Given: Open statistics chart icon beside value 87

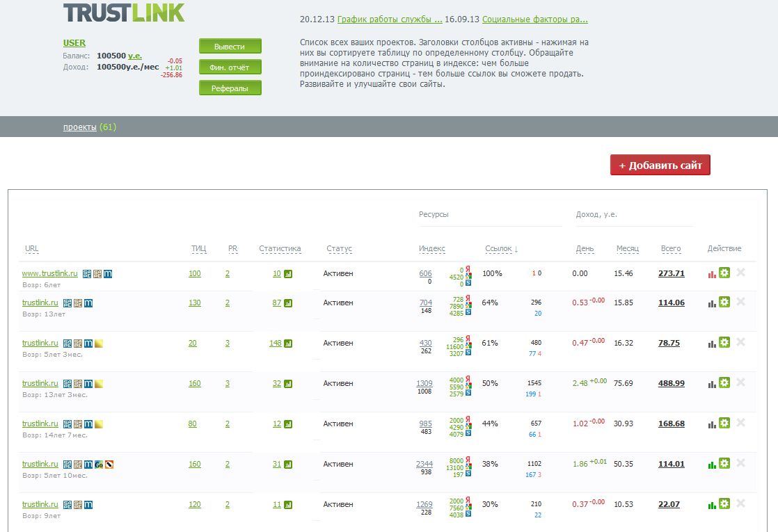Looking at the screenshot, I should pyautogui.click(x=288, y=303).
